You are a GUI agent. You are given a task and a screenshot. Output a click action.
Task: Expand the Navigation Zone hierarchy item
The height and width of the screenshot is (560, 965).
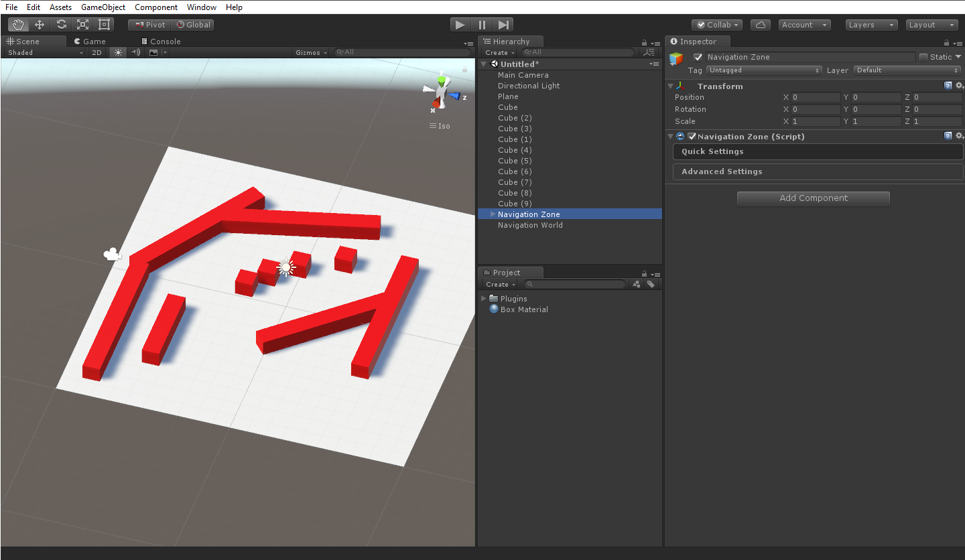pyautogui.click(x=493, y=214)
